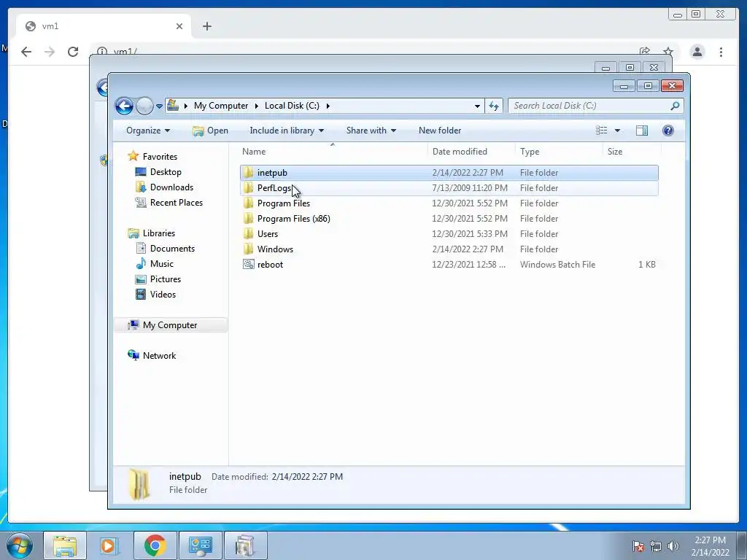
Task: Expand Include in library menu
Action: (x=286, y=131)
